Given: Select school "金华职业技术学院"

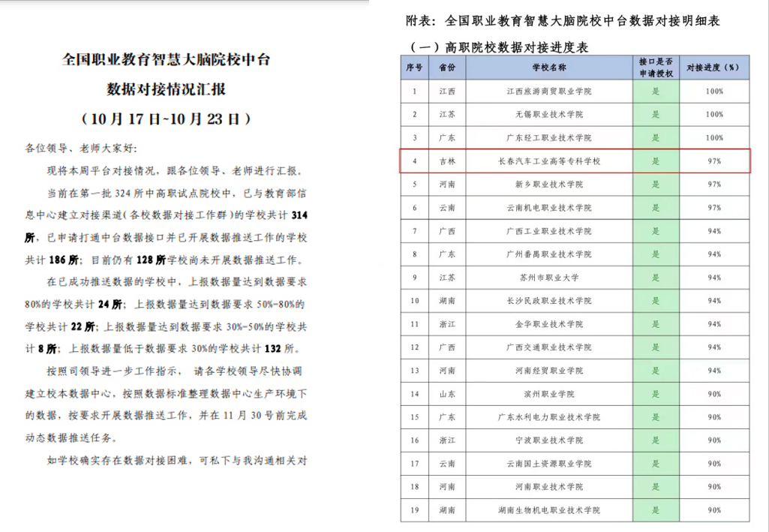Looking at the screenshot, I should click(x=549, y=324).
